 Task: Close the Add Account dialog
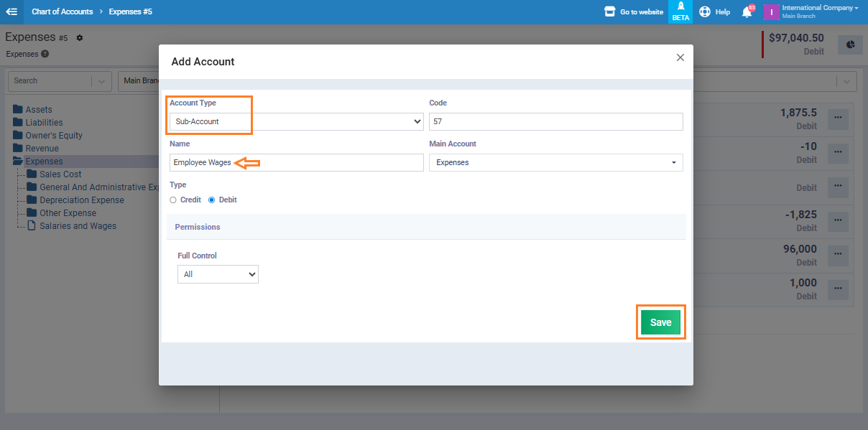click(680, 57)
